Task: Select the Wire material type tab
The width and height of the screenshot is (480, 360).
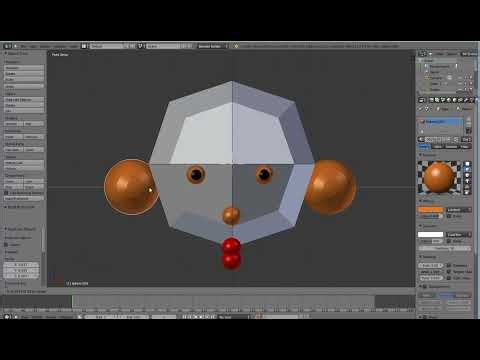Action: point(438,147)
